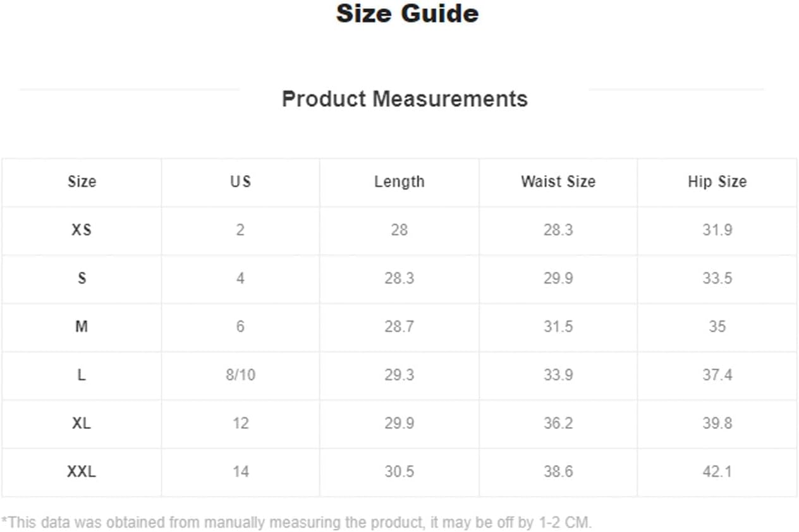Select the 28.7 length value
The image size is (799, 532).
(x=399, y=327)
